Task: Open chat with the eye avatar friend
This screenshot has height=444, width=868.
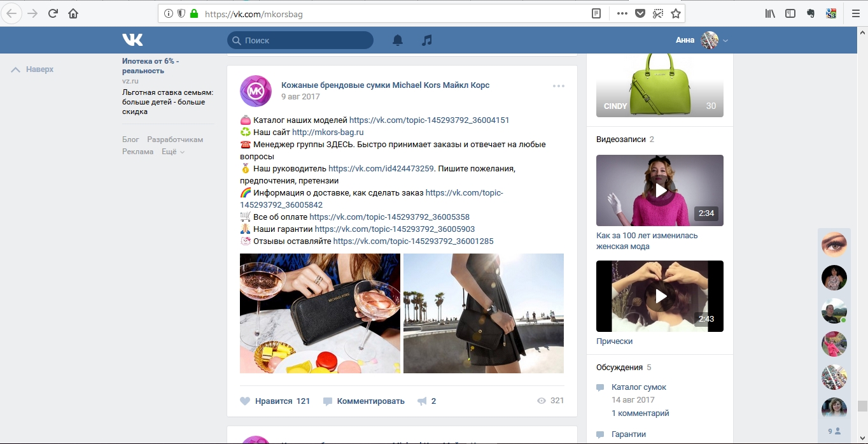Action: pyautogui.click(x=834, y=245)
